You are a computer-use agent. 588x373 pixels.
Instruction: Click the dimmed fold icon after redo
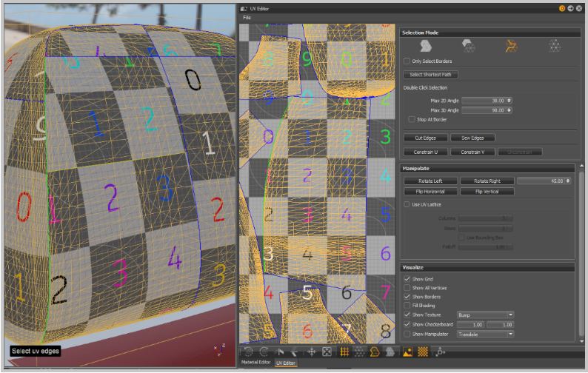click(x=279, y=352)
